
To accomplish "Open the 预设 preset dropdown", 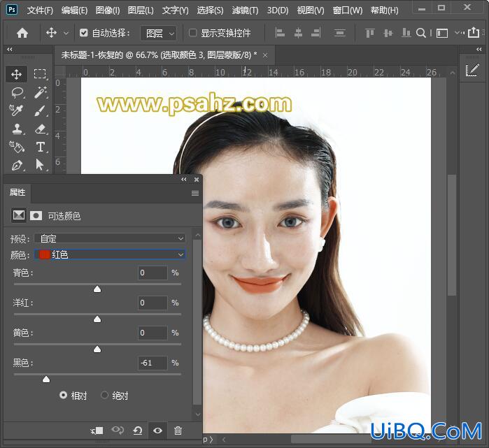I will pyautogui.click(x=110, y=238).
